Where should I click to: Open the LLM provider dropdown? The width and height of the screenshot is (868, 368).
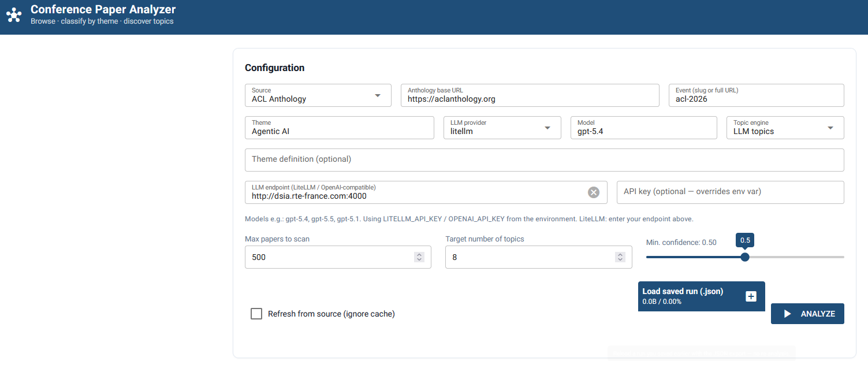[x=502, y=128]
